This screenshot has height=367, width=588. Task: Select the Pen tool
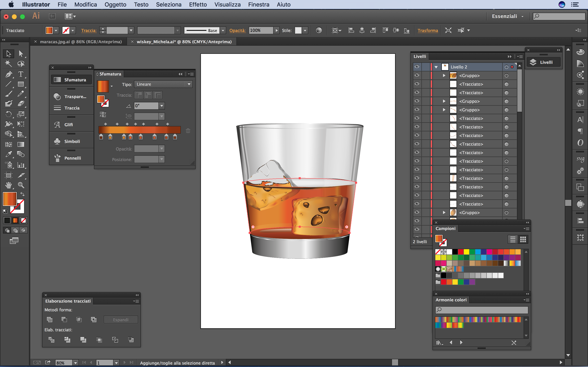point(9,74)
